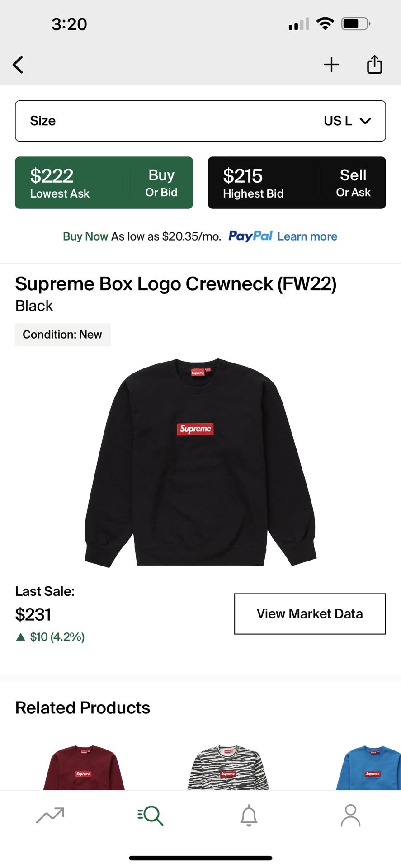The width and height of the screenshot is (401, 868).
Task: Expand the Size US L dropdown
Action: pyautogui.click(x=200, y=121)
